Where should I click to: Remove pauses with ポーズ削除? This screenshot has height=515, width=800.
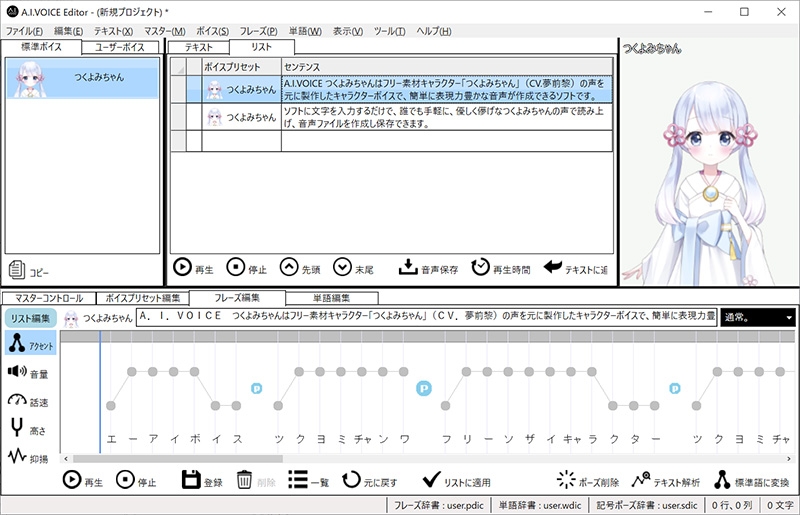coord(588,481)
